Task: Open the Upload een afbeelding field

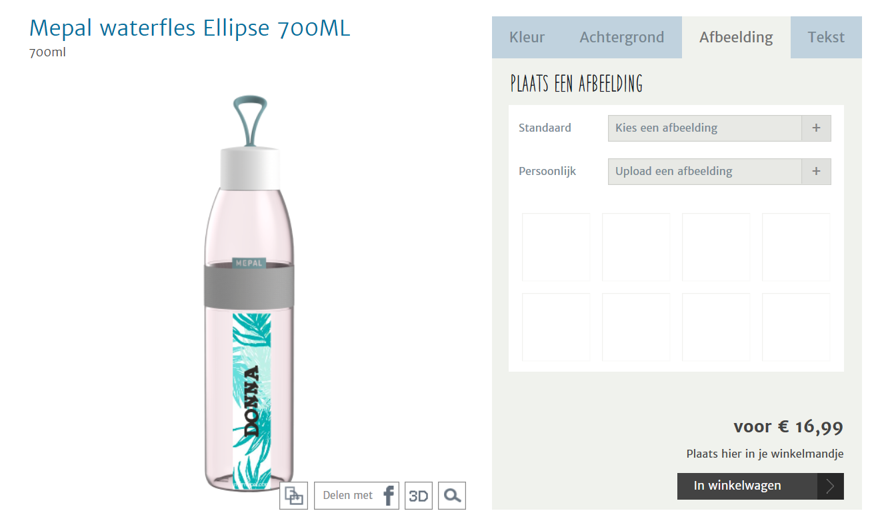Action: point(705,171)
